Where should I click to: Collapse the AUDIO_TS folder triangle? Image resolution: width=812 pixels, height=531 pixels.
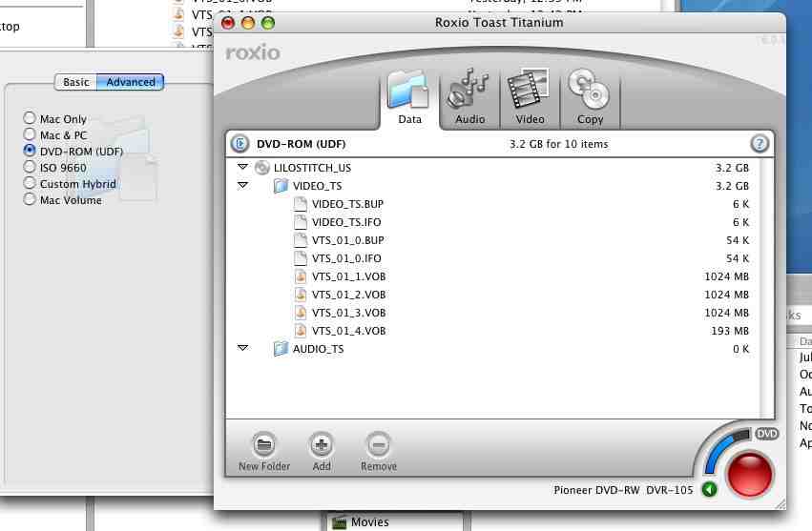[x=242, y=348]
